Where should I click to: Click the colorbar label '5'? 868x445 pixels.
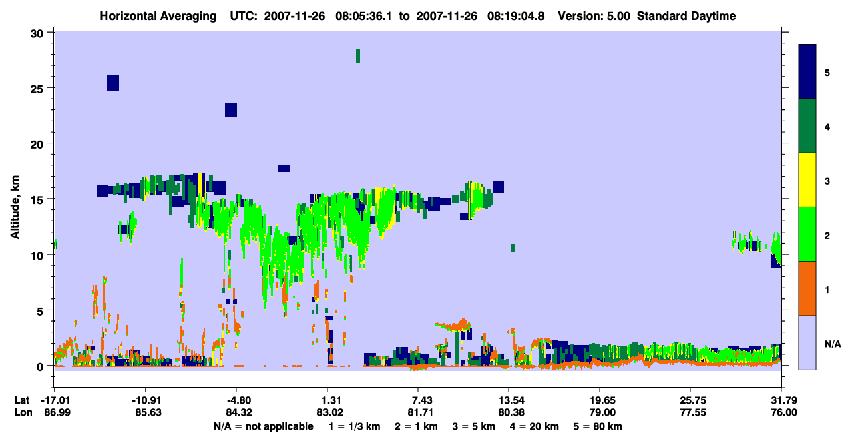(x=827, y=72)
